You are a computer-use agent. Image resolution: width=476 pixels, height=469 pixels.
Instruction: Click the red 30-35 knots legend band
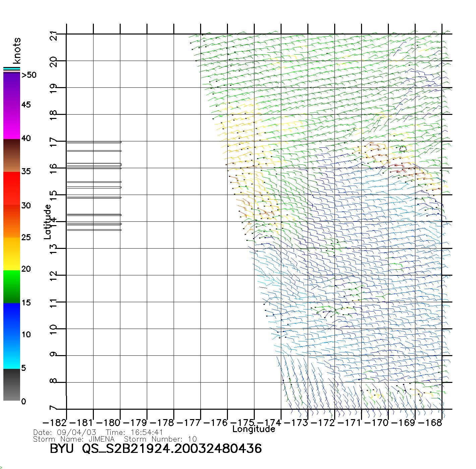[11, 188]
